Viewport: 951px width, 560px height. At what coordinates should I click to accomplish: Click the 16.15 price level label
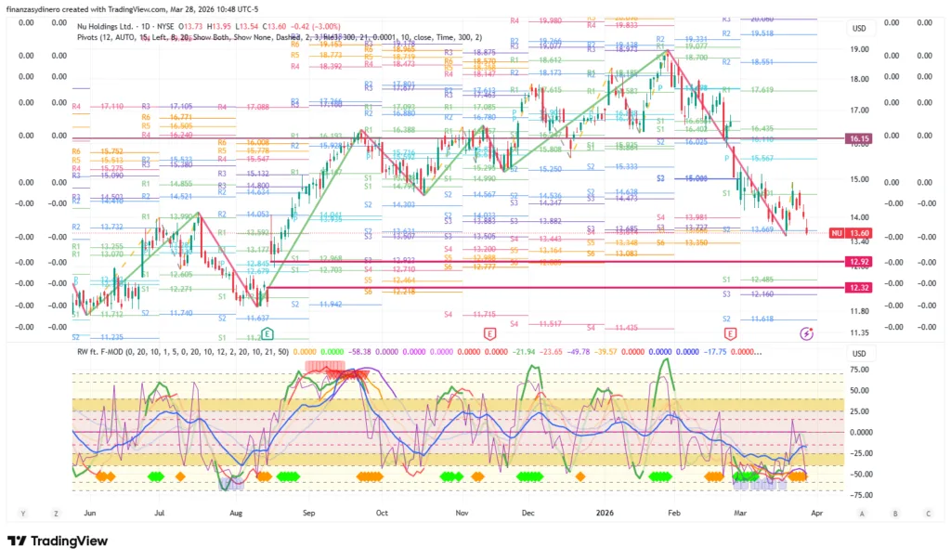coord(858,138)
